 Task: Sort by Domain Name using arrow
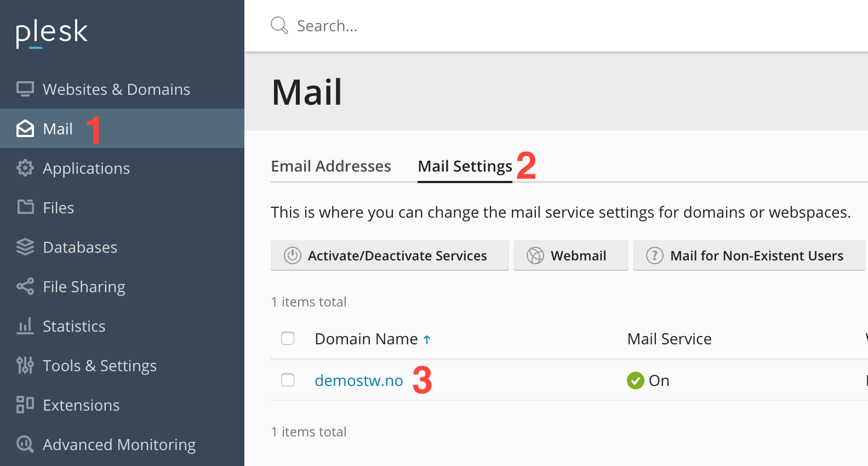pyautogui.click(x=427, y=340)
